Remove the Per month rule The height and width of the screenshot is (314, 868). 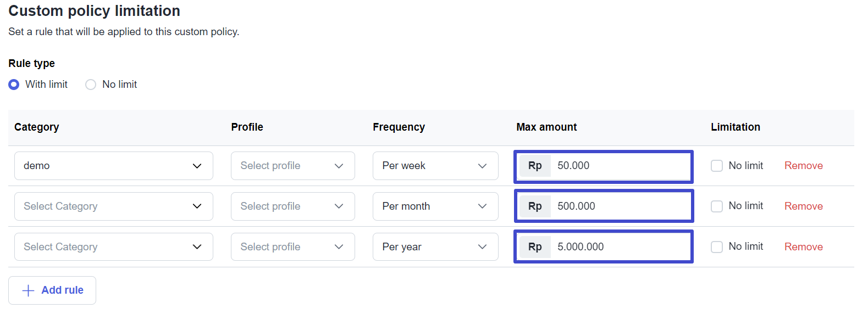803,206
